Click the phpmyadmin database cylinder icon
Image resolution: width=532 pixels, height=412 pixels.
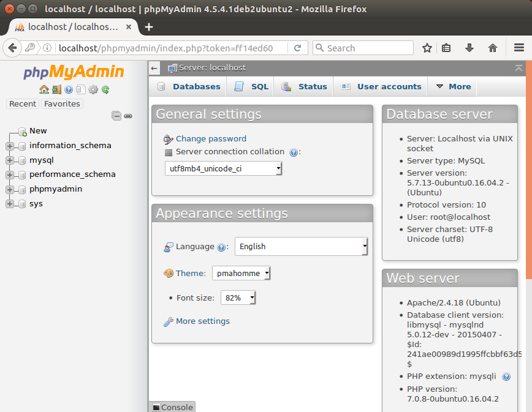[x=21, y=189]
